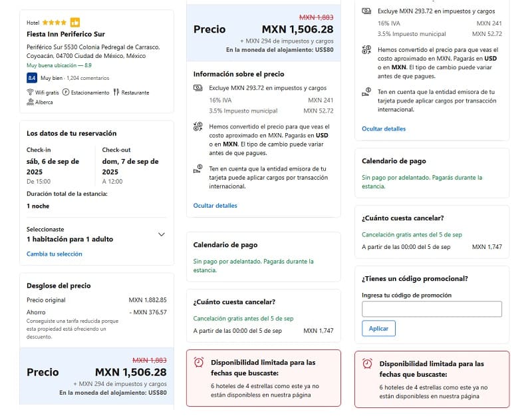The width and height of the screenshot is (532, 418).
Task: Click the 1,204 comentarios review count
Action: pos(88,78)
